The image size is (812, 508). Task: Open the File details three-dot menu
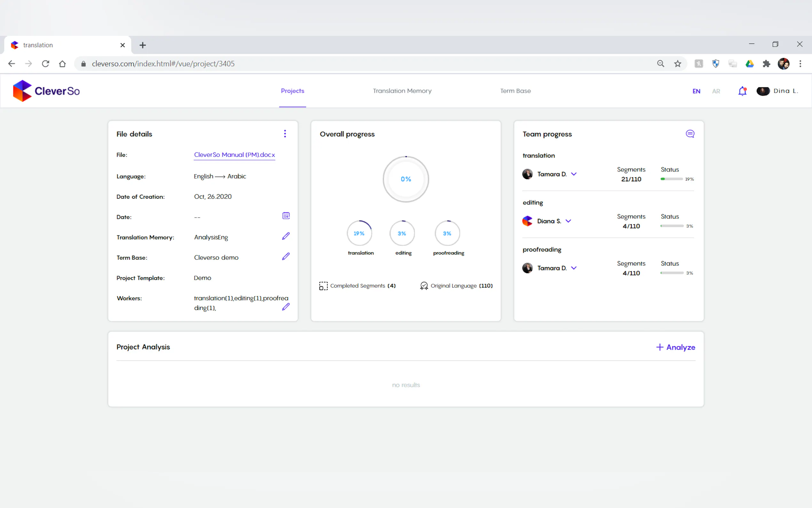(285, 134)
